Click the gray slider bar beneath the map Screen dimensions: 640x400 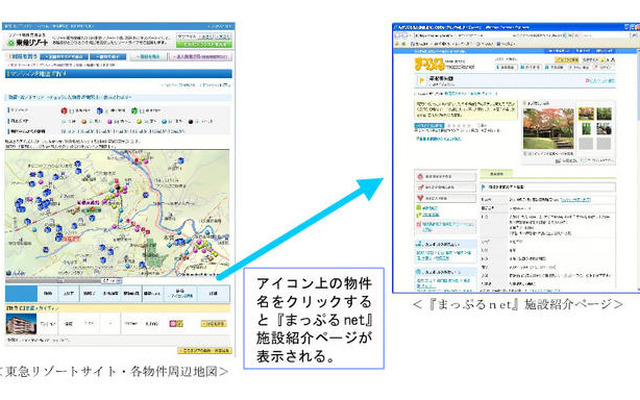click(53, 281)
